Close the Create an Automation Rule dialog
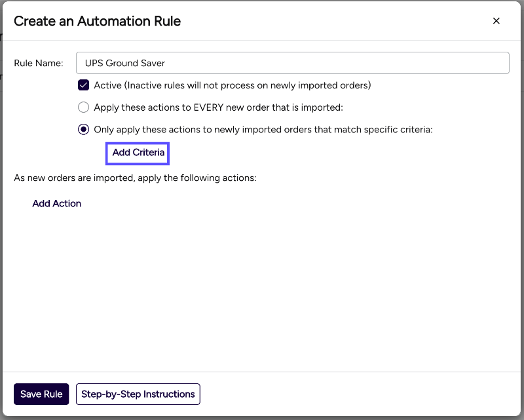This screenshot has width=524, height=420. click(x=496, y=21)
